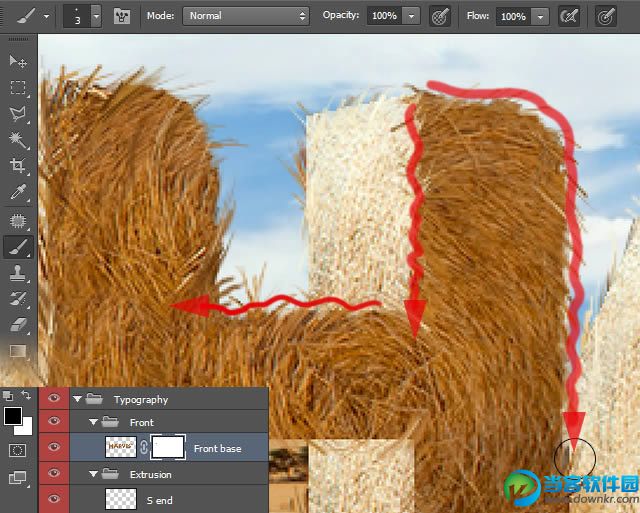This screenshot has height=513, width=640.
Task: Collapse the Extrusion group
Action: [93, 474]
